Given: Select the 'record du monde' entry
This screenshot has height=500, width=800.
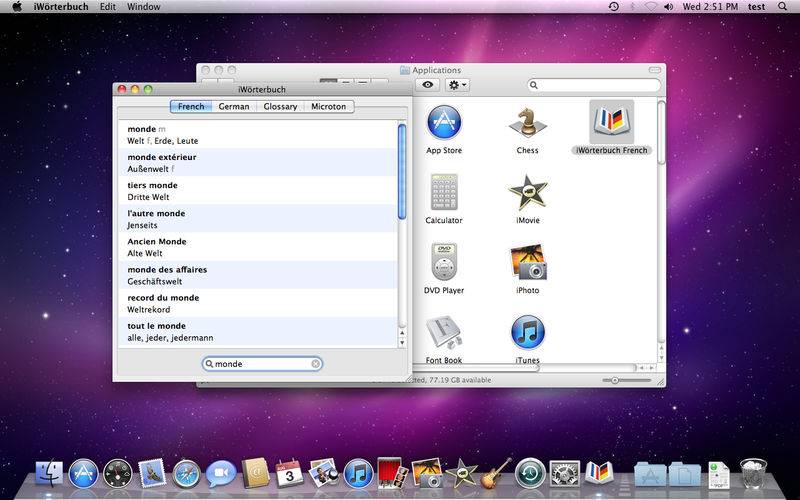Looking at the screenshot, I should point(257,303).
